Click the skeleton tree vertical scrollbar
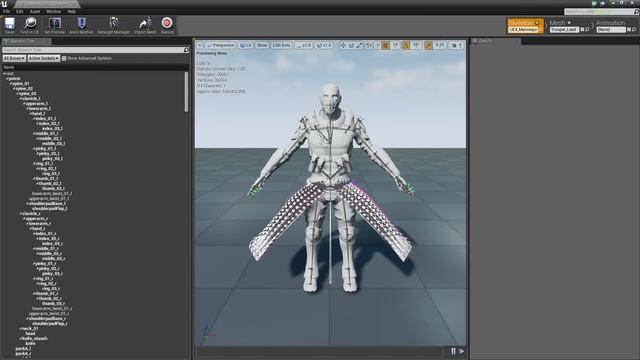 pos(187,92)
